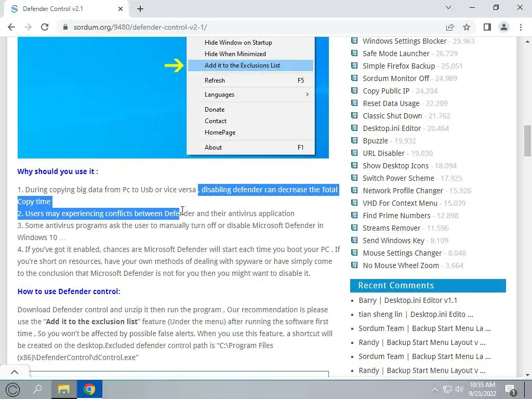Click the forward navigation arrow
Viewport: 532px width, 399px height.
28,27
